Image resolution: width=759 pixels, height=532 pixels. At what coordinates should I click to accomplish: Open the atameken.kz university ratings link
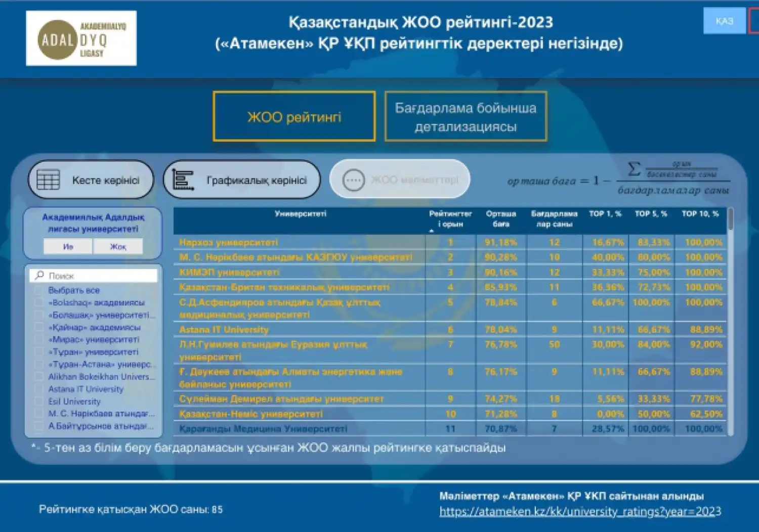click(x=580, y=511)
